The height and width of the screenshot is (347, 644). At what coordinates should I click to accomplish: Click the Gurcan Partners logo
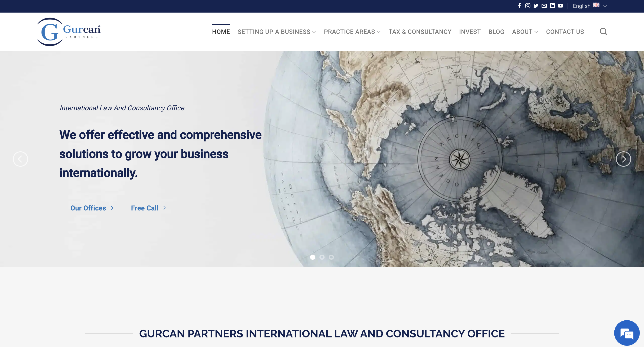[69, 32]
